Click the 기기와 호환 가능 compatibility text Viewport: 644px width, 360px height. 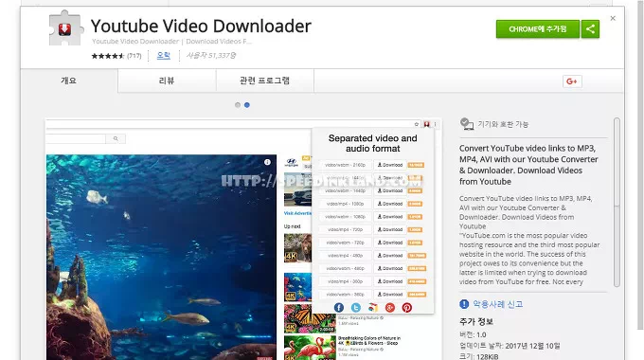click(503, 124)
